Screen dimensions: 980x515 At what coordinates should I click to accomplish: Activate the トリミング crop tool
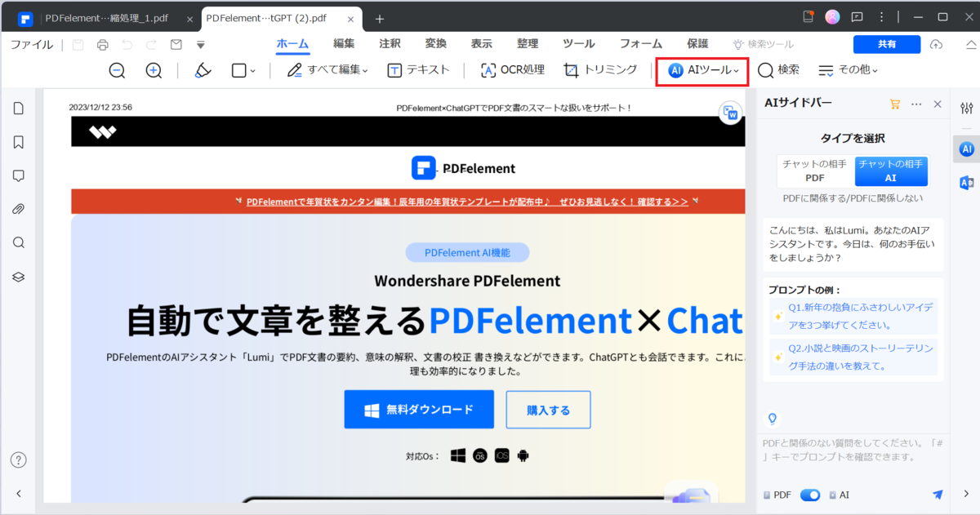[x=600, y=70]
